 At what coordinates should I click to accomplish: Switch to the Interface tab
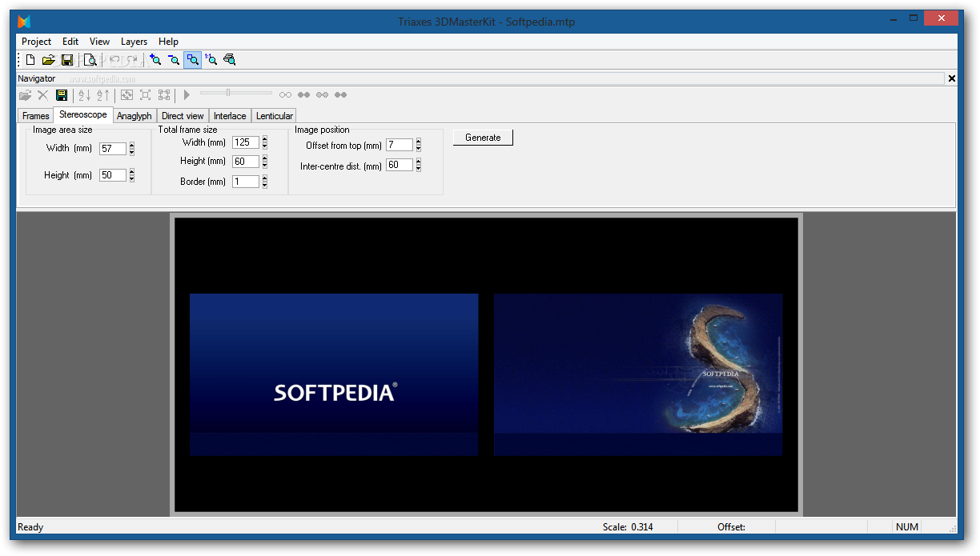[230, 116]
